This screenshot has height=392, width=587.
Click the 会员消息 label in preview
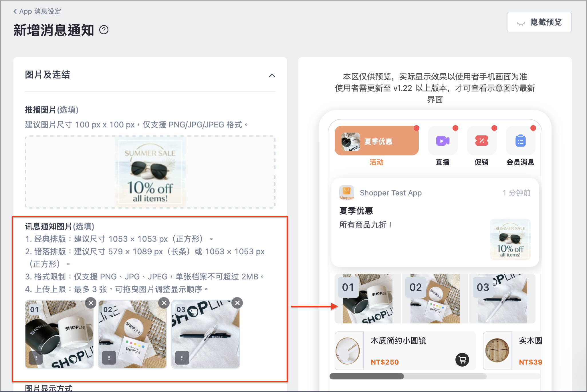click(x=520, y=162)
